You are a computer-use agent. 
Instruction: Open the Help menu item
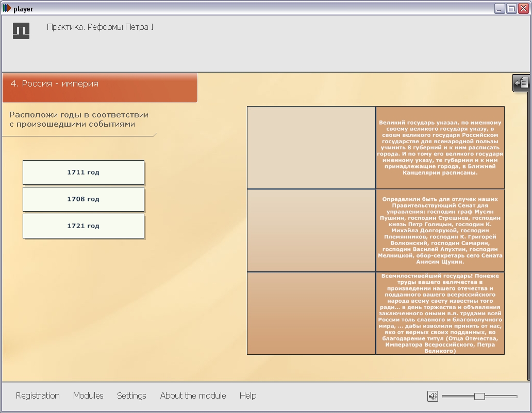click(248, 395)
